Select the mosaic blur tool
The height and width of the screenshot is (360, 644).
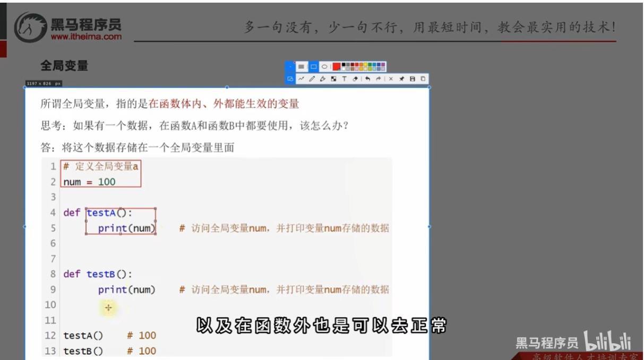point(333,78)
